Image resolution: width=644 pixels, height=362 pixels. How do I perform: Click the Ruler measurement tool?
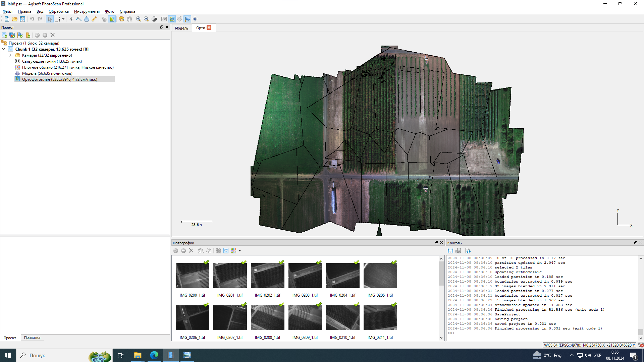tap(94, 19)
